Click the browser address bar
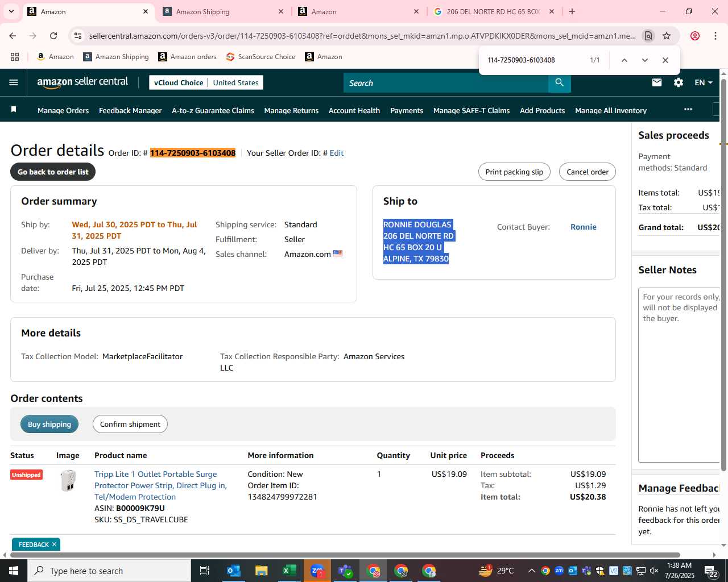The image size is (728, 582). pos(362,36)
